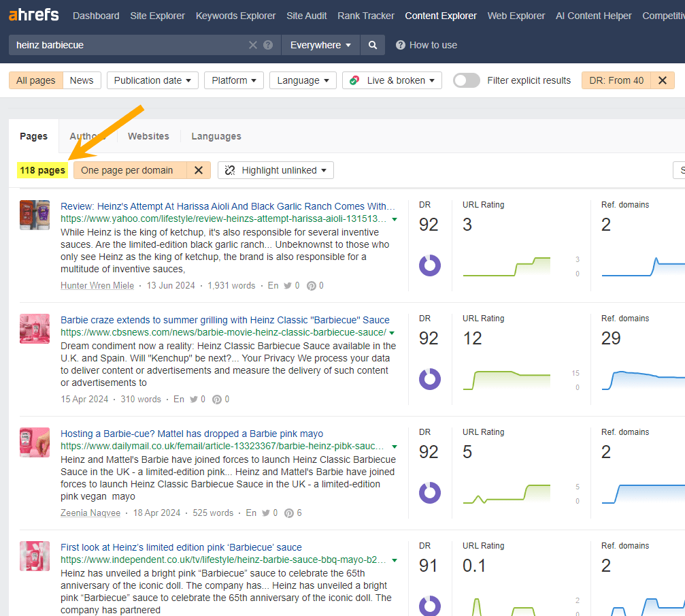Image resolution: width=685 pixels, height=616 pixels.
Task: Expand the CBS News URL details caret
Action: click(394, 334)
